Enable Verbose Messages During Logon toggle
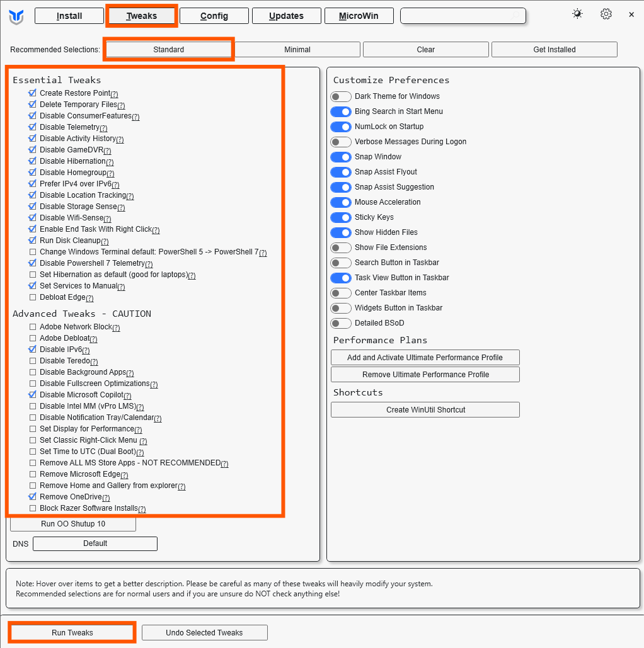 (341, 142)
